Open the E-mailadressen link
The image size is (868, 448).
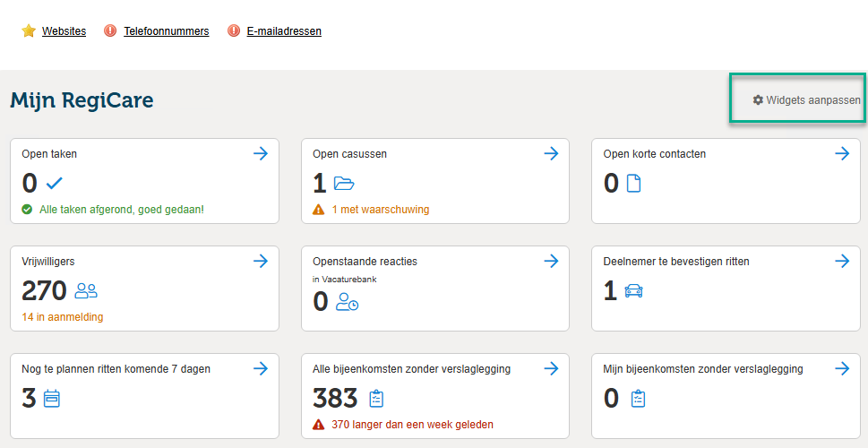coord(284,31)
